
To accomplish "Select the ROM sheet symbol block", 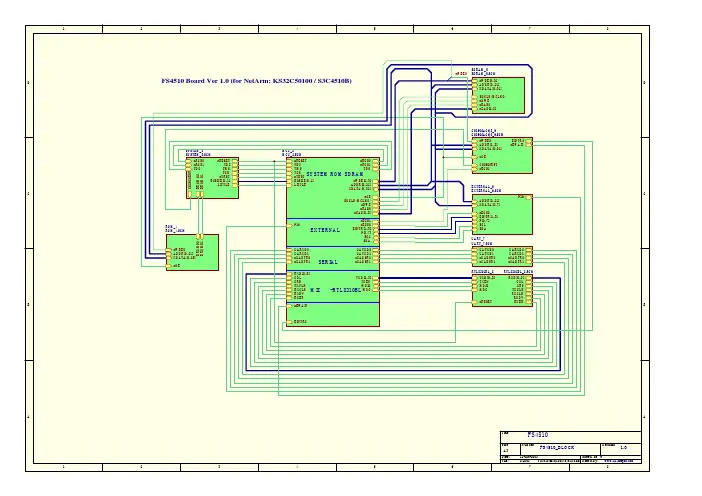I will tap(193, 252).
